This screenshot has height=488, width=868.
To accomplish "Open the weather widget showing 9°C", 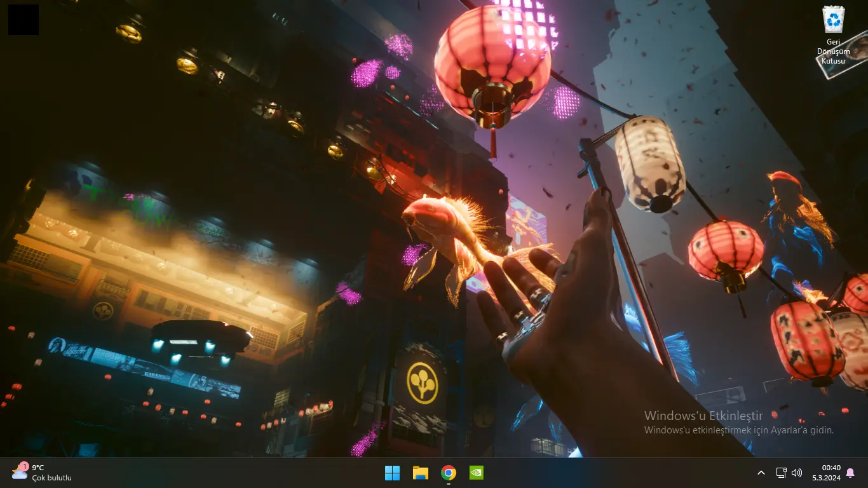I will [42, 473].
